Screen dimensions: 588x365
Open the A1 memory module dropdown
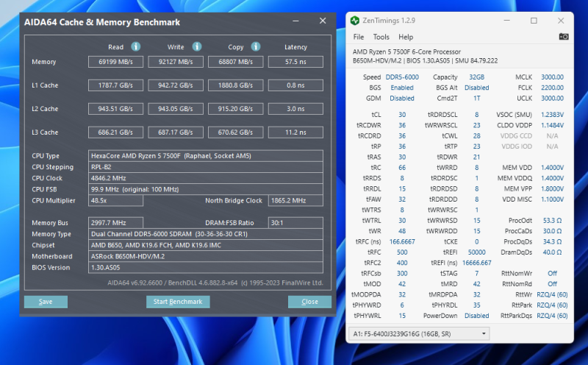point(419,333)
